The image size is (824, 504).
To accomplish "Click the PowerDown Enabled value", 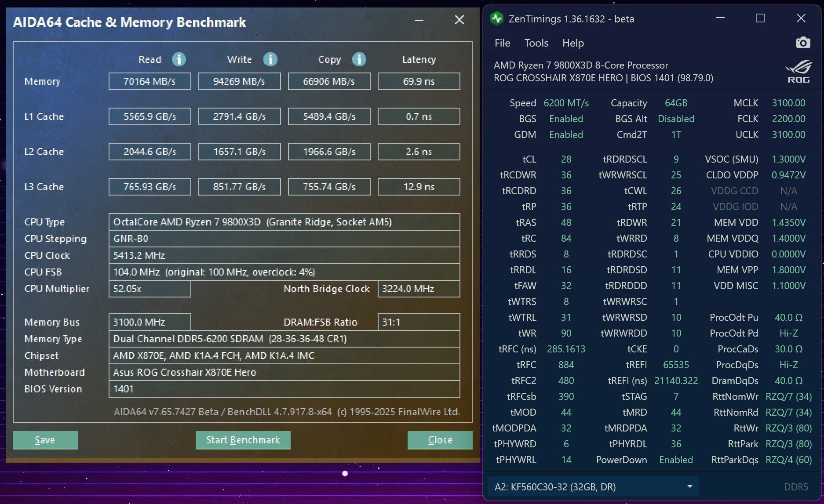I will pos(676,460).
